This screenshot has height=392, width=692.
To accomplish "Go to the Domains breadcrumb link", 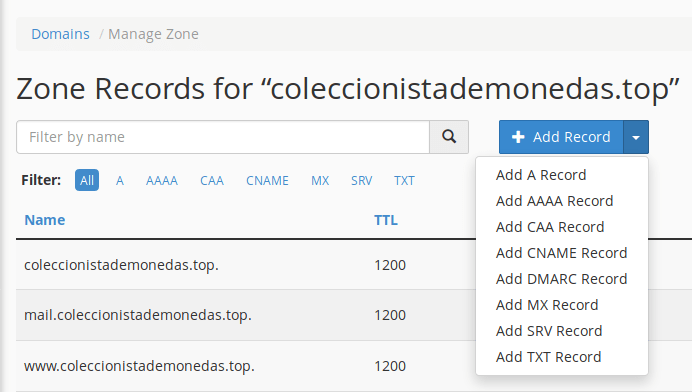I will click(x=60, y=34).
